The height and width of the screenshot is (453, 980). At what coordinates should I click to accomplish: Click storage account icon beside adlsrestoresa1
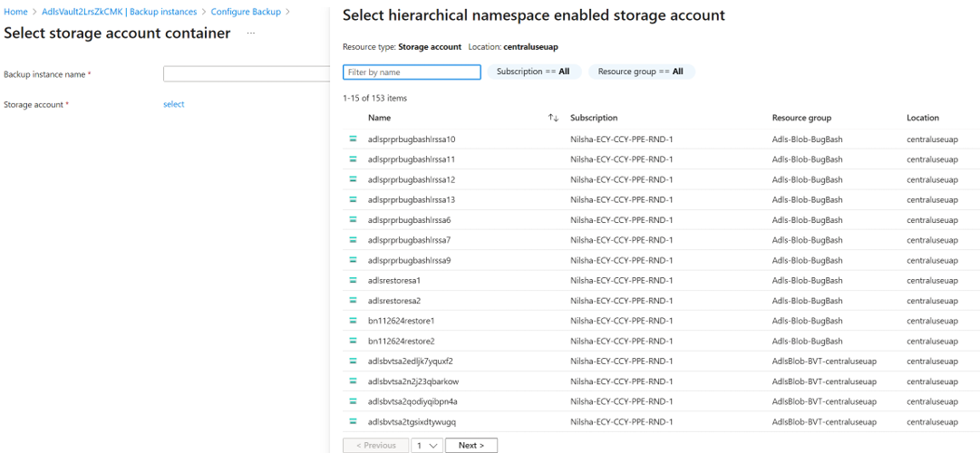point(353,280)
